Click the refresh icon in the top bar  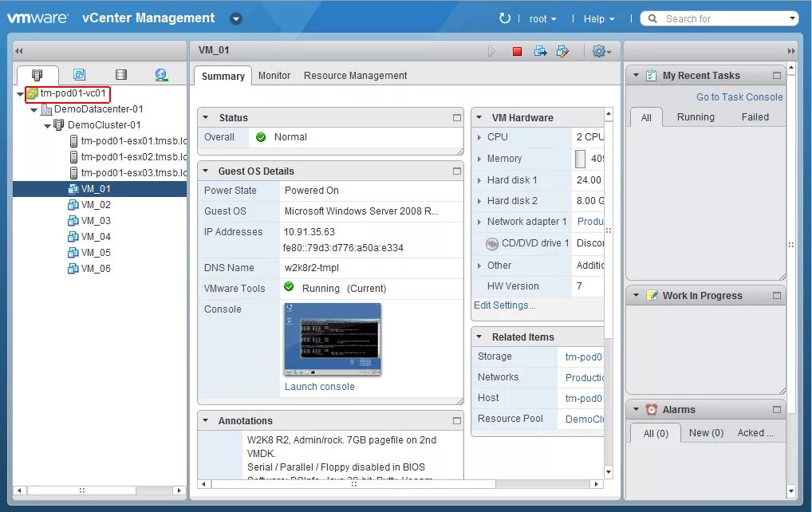click(504, 18)
